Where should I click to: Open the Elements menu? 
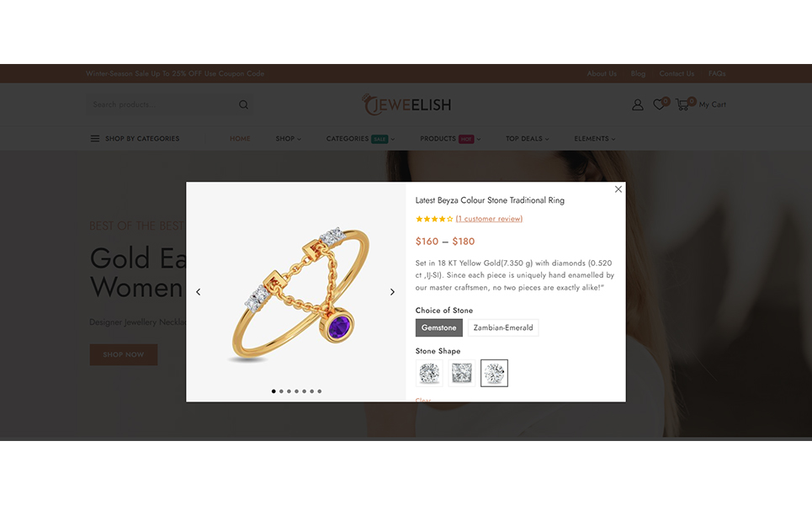(595, 139)
